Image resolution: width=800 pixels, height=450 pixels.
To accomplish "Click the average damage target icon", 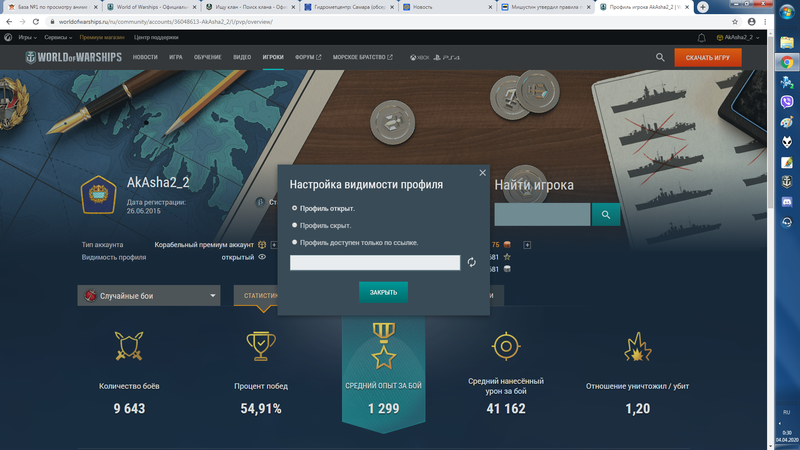I will pyautogui.click(x=506, y=346).
